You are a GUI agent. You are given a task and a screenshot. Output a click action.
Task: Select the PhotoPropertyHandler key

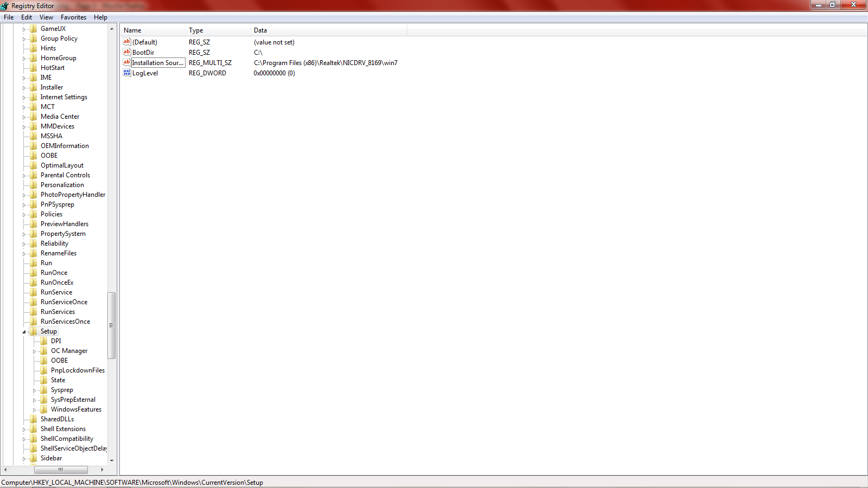[73, 195]
